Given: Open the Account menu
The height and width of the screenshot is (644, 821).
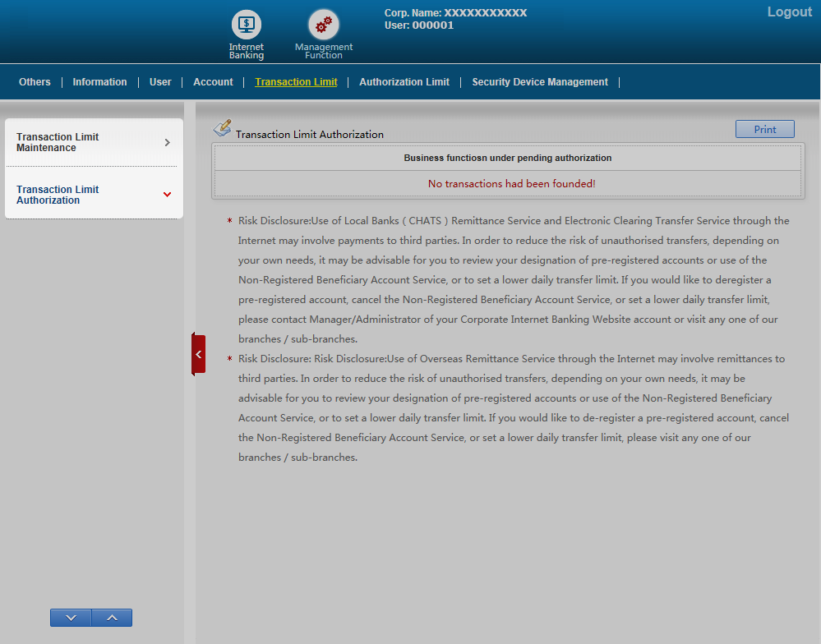Looking at the screenshot, I should [x=213, y=82].
